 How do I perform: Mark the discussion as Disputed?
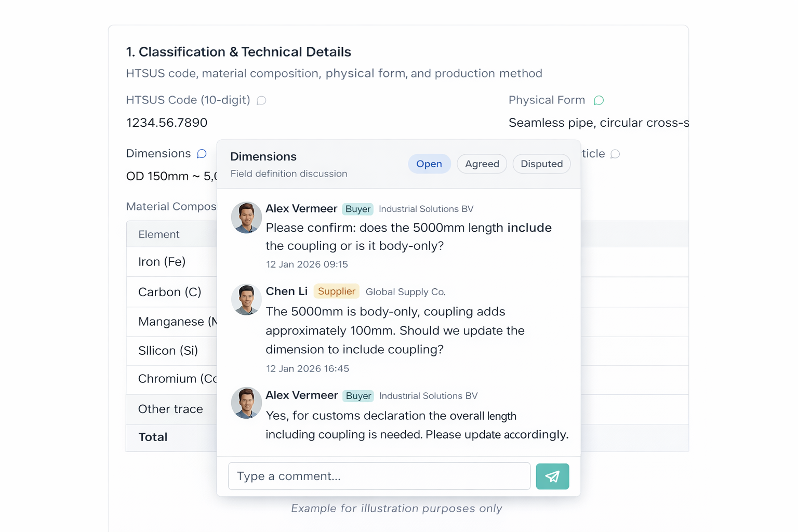tap(541, 164)
